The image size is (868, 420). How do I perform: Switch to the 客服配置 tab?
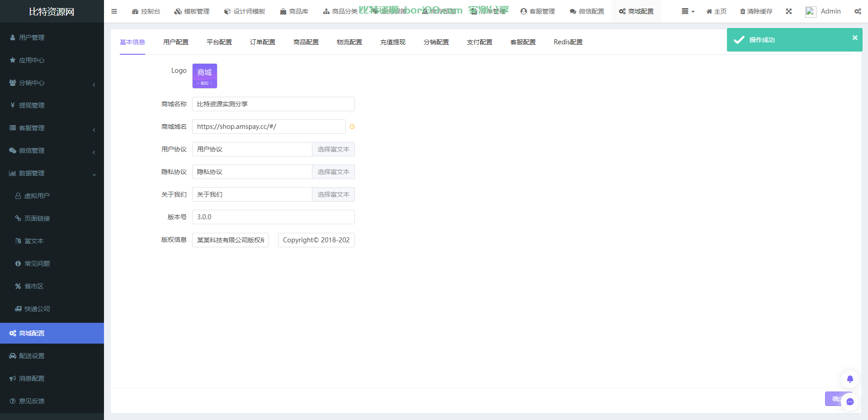(x=523, y=42)
